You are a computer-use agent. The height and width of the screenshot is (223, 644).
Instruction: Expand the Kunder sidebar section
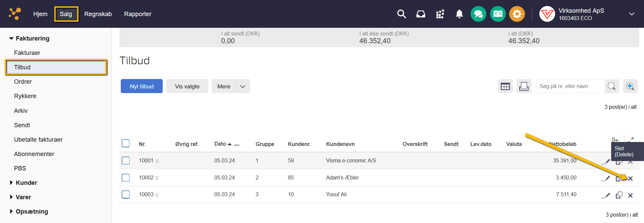pyautogui.click(x=11, y=183)
